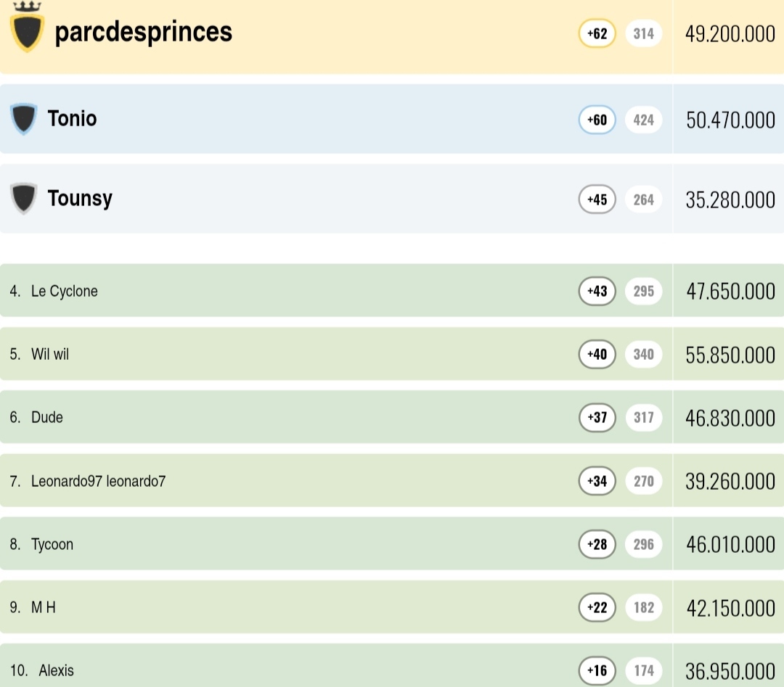The height and width of the screenshot is (687, 784).
Task: Open the M H ranking row
Action: click(44, 607)
